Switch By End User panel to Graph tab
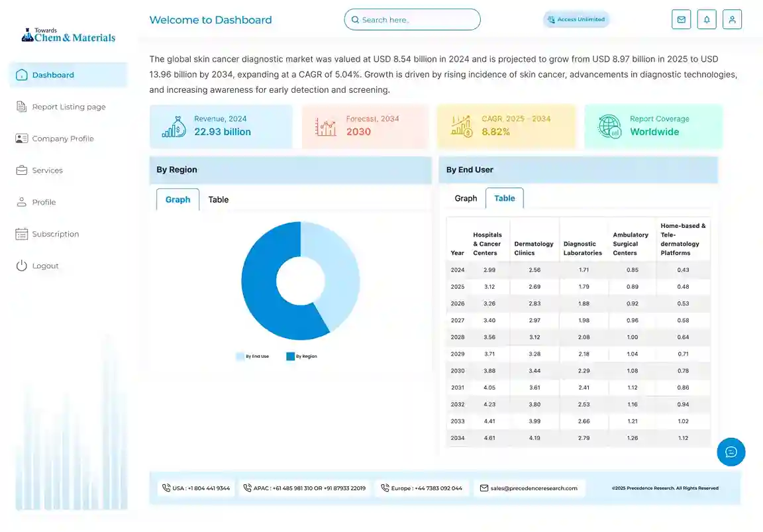Viewport: 763px width, 532px height. tap(466, 198)
